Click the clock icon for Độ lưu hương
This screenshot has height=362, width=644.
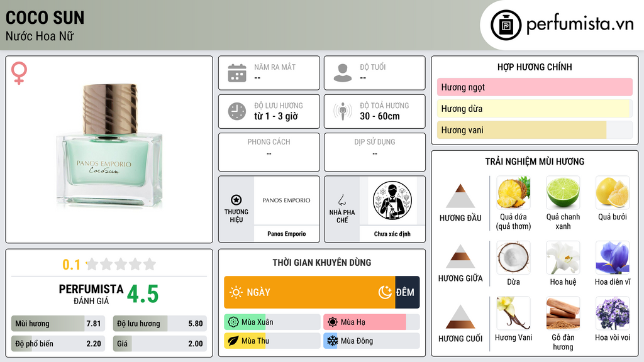point(237,111)
